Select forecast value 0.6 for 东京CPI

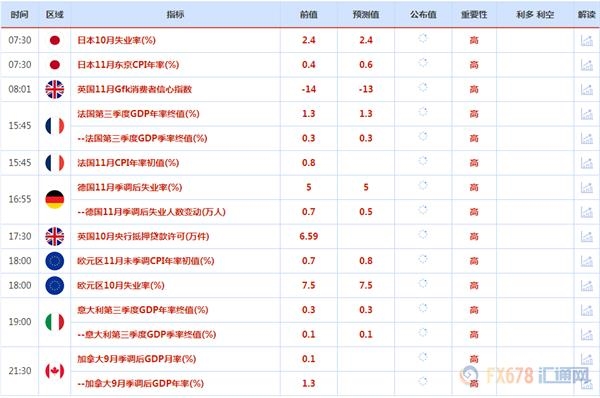pyautogui.click(x=366, y=65)
